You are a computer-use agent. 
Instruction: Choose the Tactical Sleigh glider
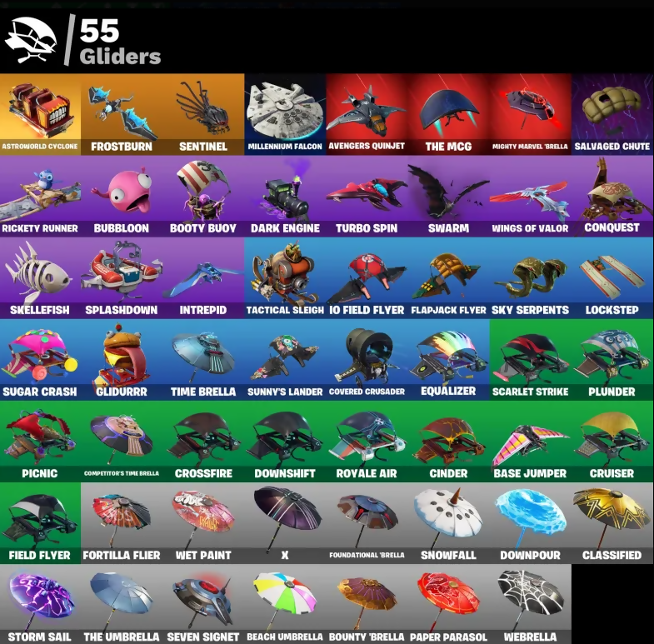click(285, 277)
